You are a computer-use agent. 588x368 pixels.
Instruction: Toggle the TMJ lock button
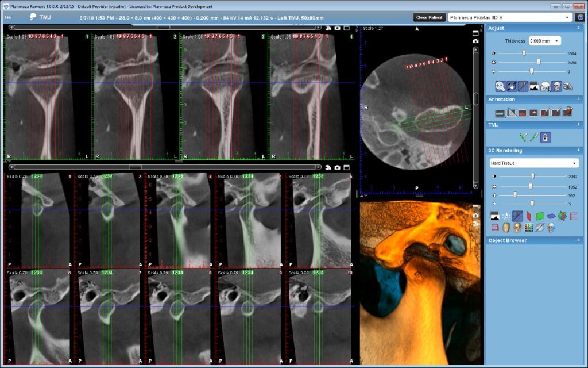[x=546, y=137]
